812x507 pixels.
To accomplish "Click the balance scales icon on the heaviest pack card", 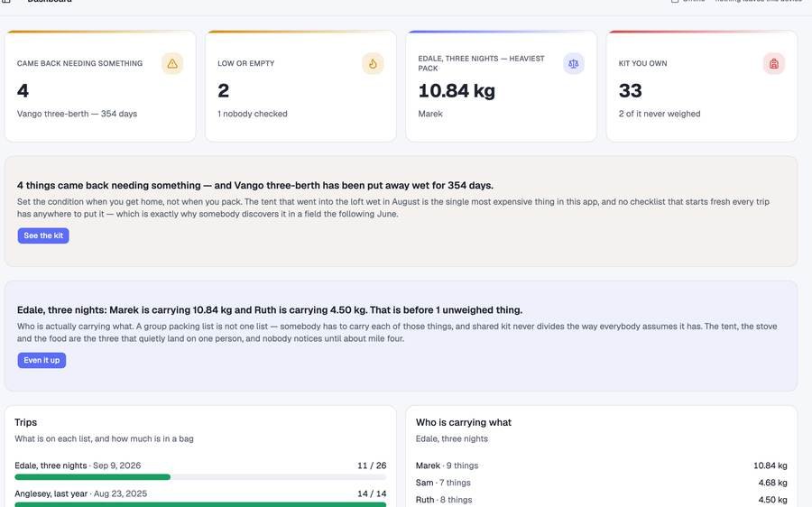I will tap(573, 64).
